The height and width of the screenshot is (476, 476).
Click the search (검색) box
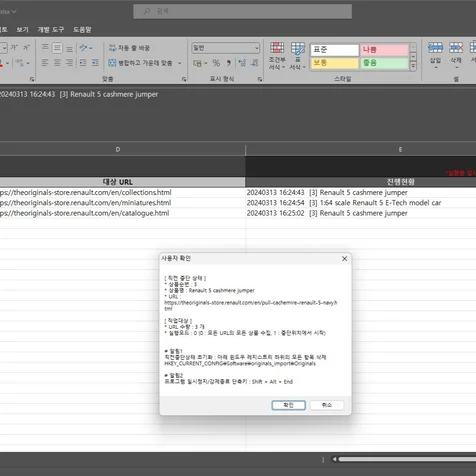tap(242, 11)
